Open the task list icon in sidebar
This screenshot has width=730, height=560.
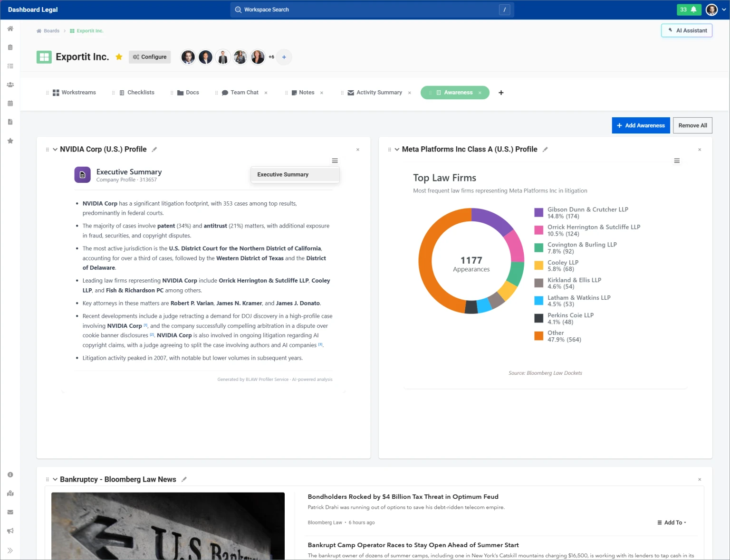10,66
